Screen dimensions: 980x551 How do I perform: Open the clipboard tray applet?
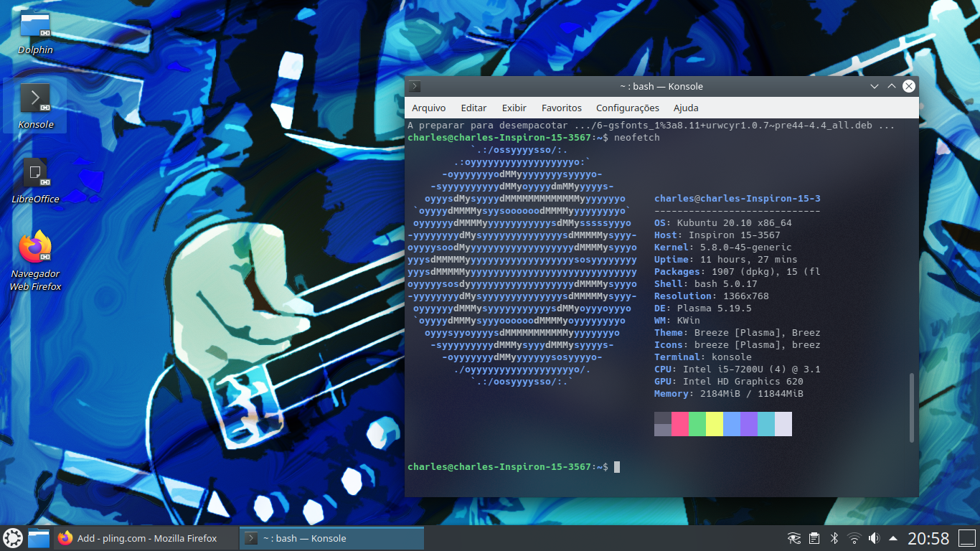point(814,538)
